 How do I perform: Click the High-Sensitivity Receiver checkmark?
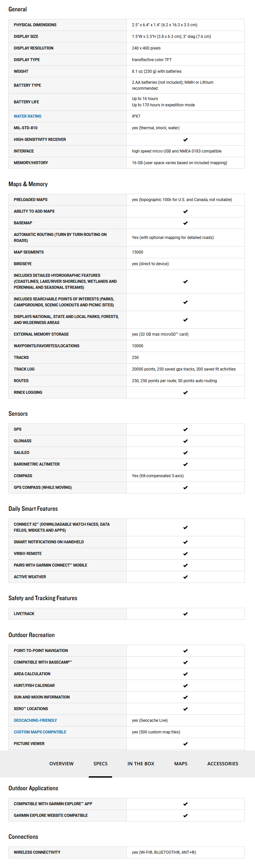coord(185,140)
